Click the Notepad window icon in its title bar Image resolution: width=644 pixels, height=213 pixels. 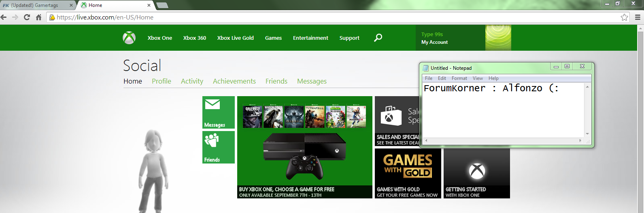(x=426, y=68)
